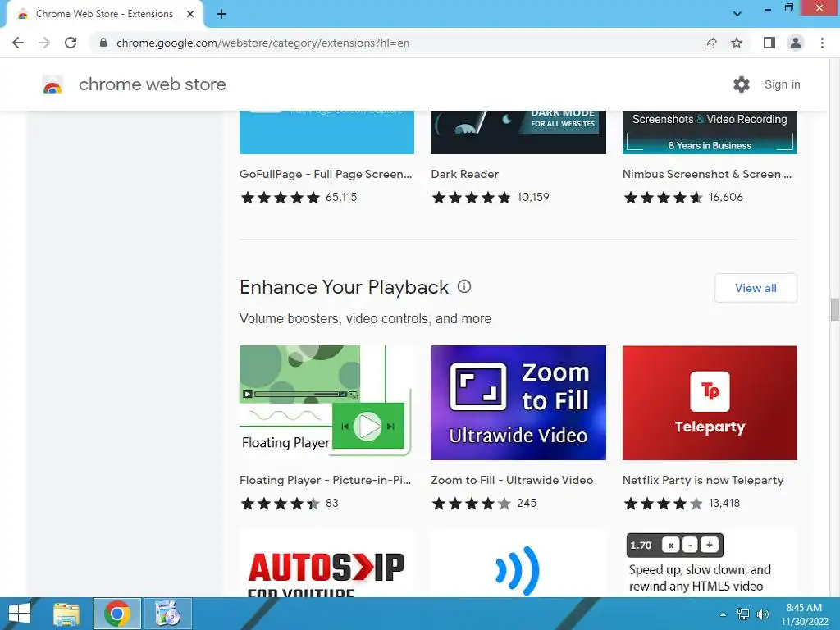Viewport: 840px width, 630px height.
Task: Click Floating Player - Picture-in-Pi title
Action: (325, 480)
